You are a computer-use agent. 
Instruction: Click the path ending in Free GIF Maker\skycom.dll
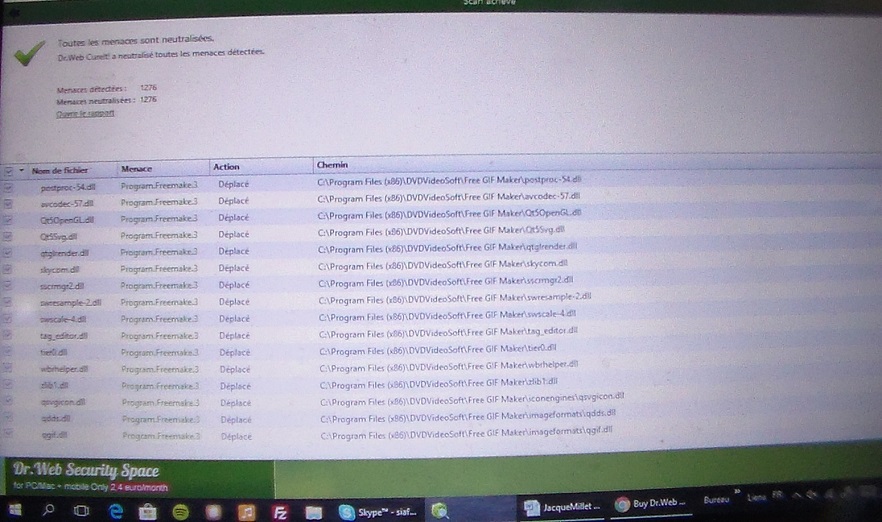443,264
